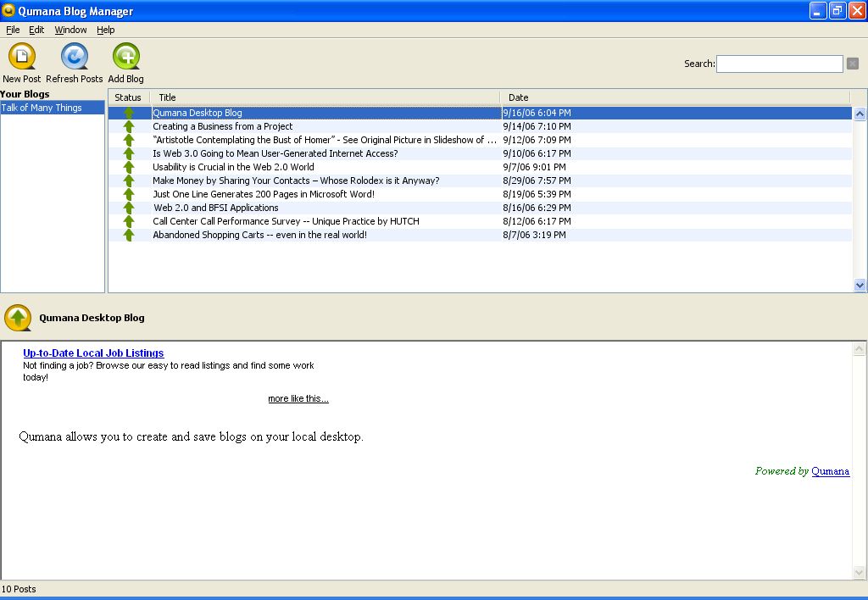This screenshot has width=868, height=600.
Task: Click status arrow of Usability is Crucial post
Action: (129, 167)
